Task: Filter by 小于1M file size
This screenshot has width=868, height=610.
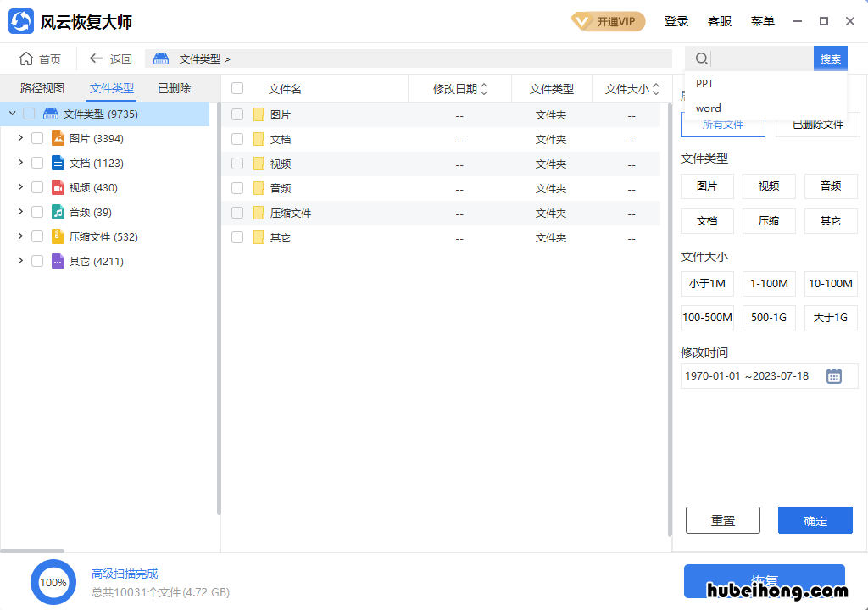Action: point(707,284)
